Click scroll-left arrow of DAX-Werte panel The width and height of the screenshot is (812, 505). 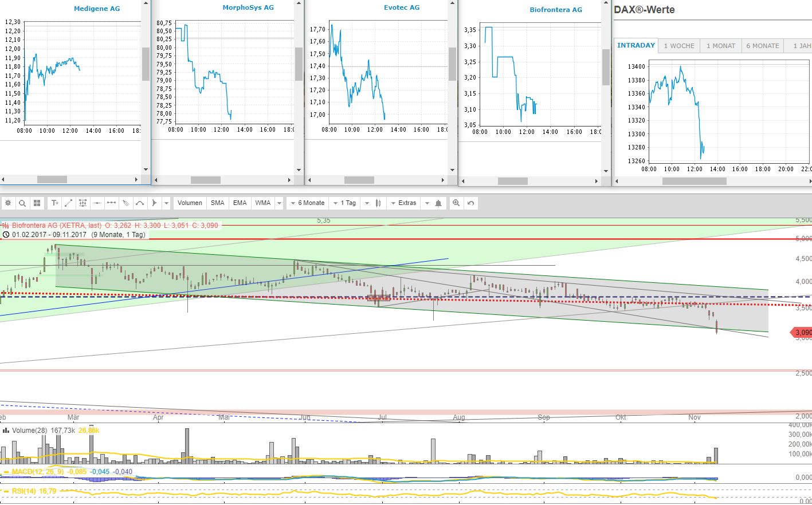(x=617, y=181)
